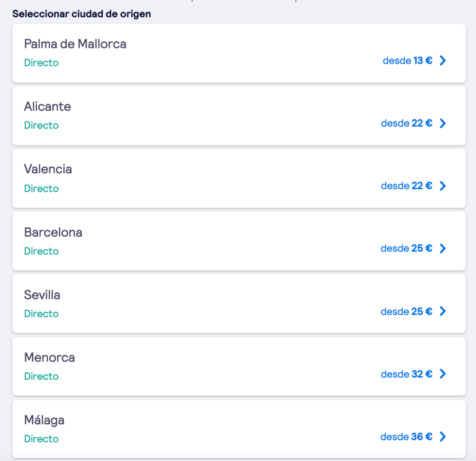Select the Barcelona city name
476x461 pixels.
pos(53,232)
